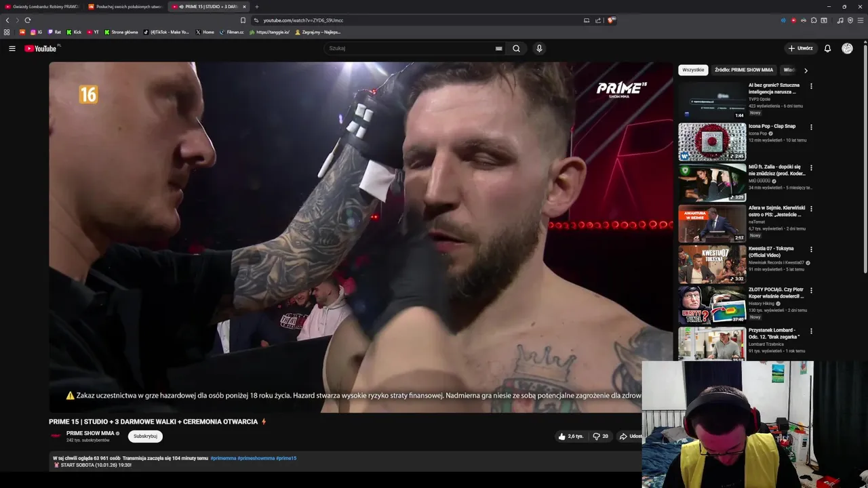Click the #primemma hashtag
Viewport: 868px width, 488px height.
coord(223,458)
